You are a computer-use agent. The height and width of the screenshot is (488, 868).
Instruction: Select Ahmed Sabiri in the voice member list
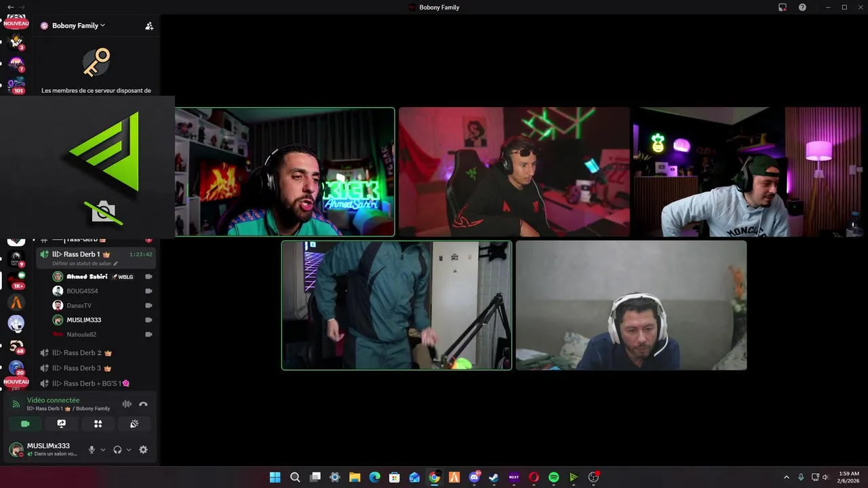[87, 277]
